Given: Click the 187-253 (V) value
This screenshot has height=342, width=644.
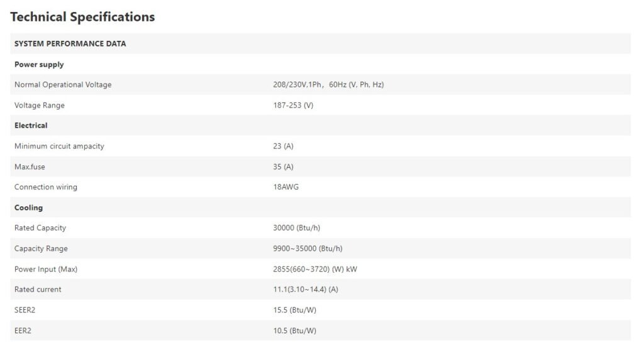Looking at the screenshot, I should pyautogui.click(x=293, y=105).
